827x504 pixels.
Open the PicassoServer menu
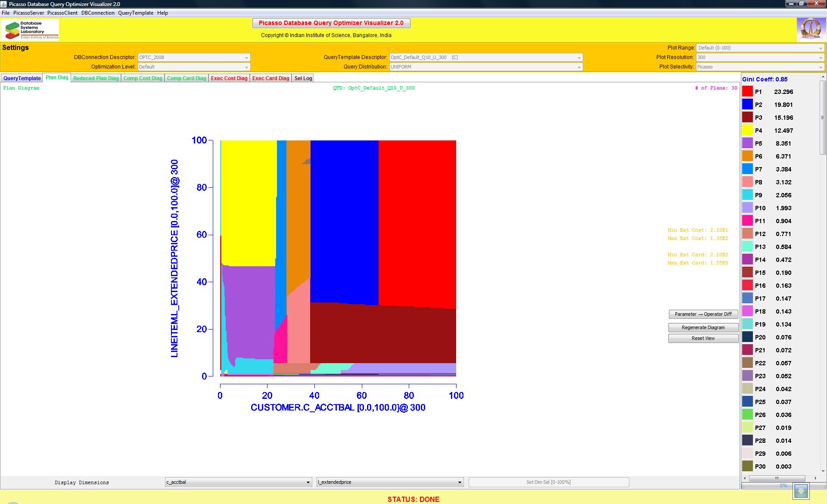point(28,13)
